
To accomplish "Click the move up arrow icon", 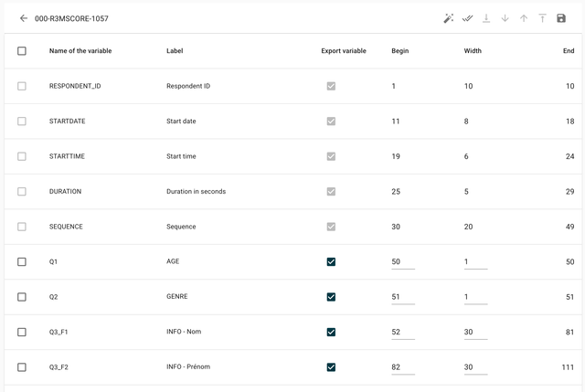I will [524, 18].
